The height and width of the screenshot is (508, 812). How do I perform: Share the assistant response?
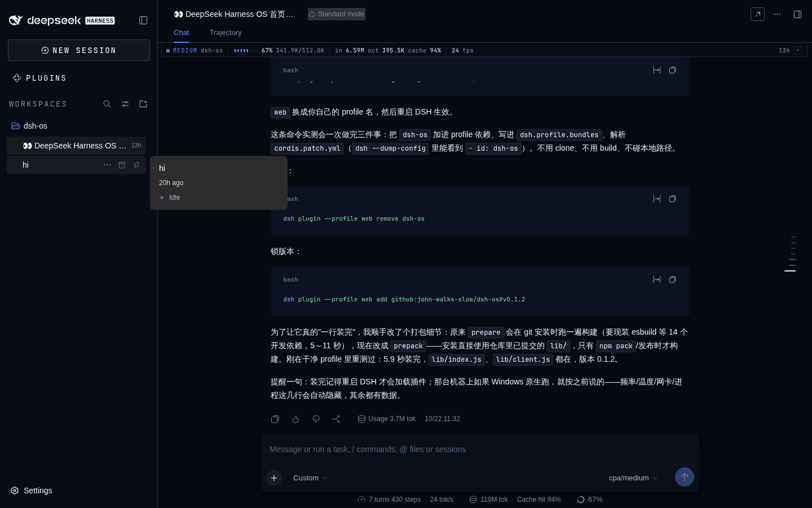coord(336,419)
